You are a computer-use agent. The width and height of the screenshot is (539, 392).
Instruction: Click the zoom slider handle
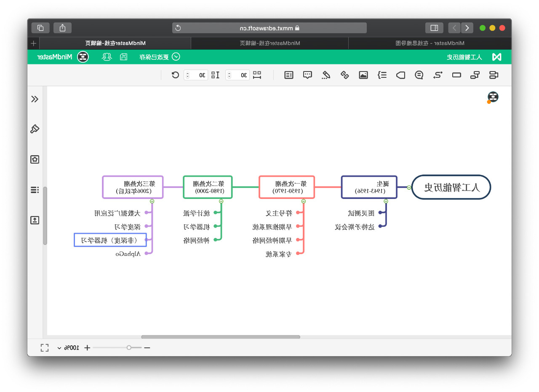pos(129,347)
